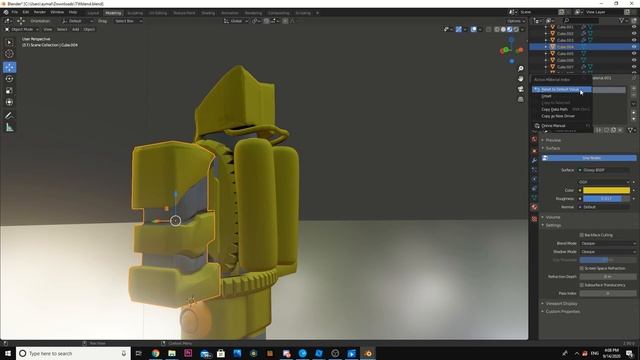Select the Measure tool
This screenshot has width=640, height=360.
pyautogui.click(x=9, y=128)
